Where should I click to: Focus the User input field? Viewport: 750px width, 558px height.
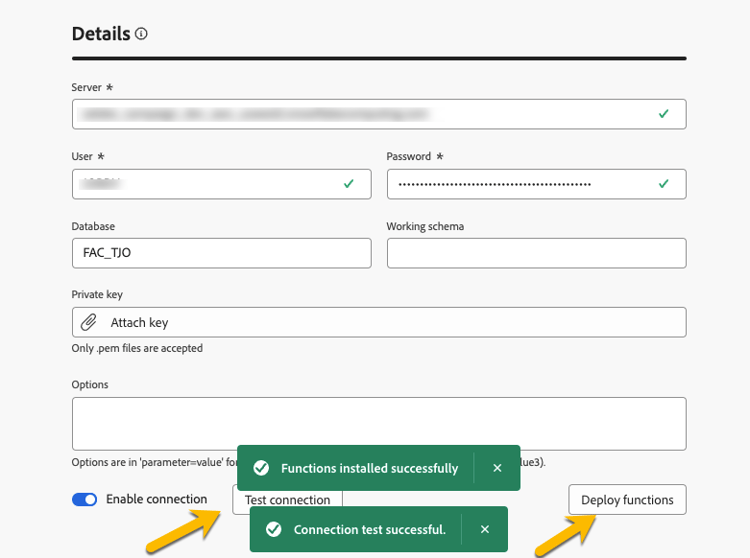tap(221, 184)
